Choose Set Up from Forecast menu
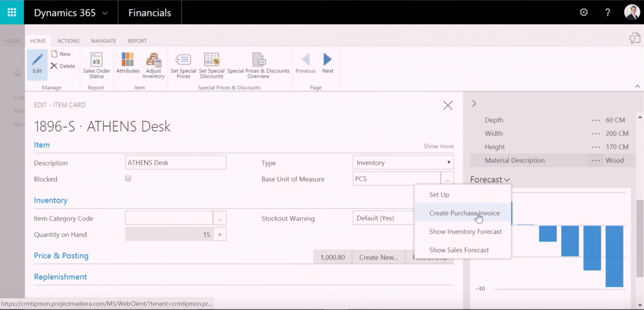 point(463,194)
